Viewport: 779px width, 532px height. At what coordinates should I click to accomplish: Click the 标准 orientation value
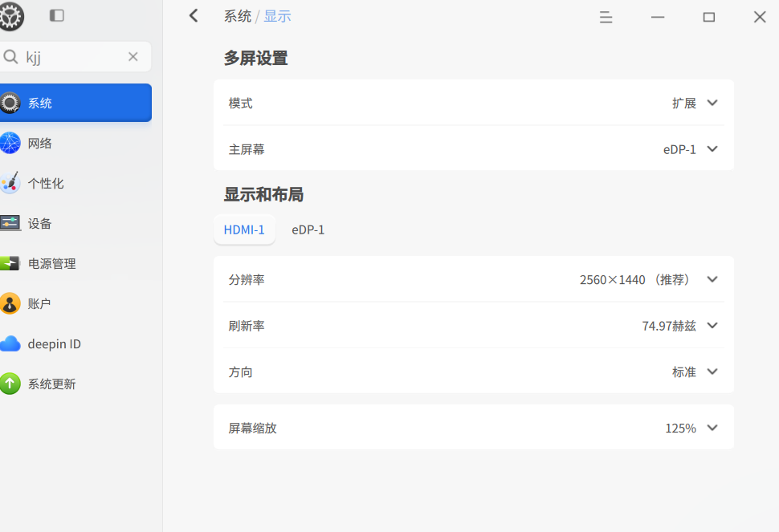click(684, 372)
